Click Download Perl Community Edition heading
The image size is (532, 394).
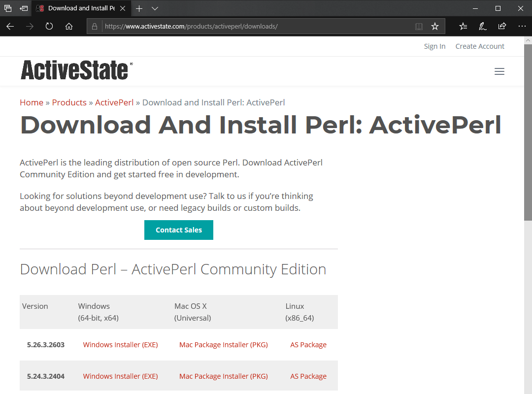coord(173,269)
